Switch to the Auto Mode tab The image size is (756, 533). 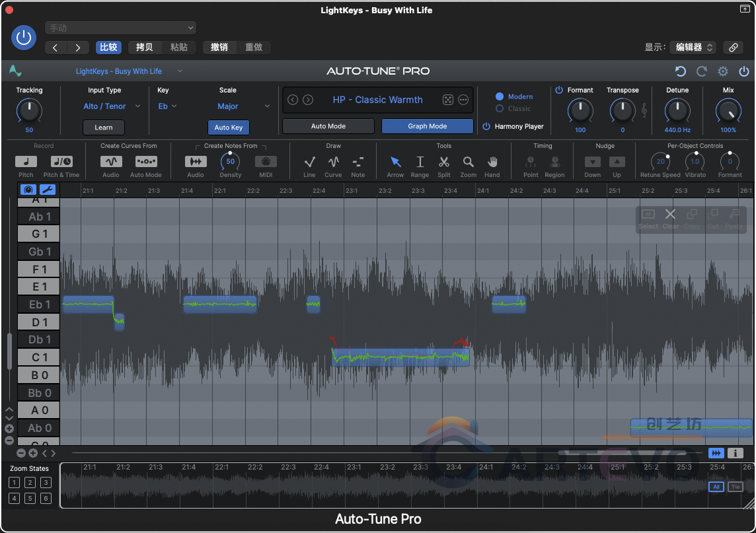pyautogui.click(x=328, y=126)
